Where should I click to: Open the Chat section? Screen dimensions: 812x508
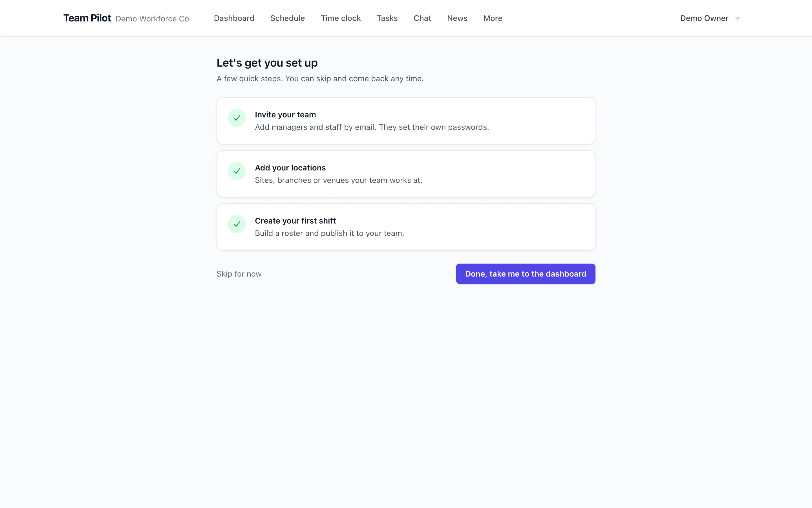pyautogui.click(x=422, y=18)
